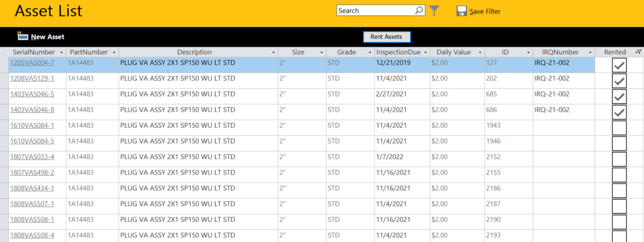Screen dimensions: 644x242
Task: Open the Size column dropdown arrow
Action: pos(322,52)
